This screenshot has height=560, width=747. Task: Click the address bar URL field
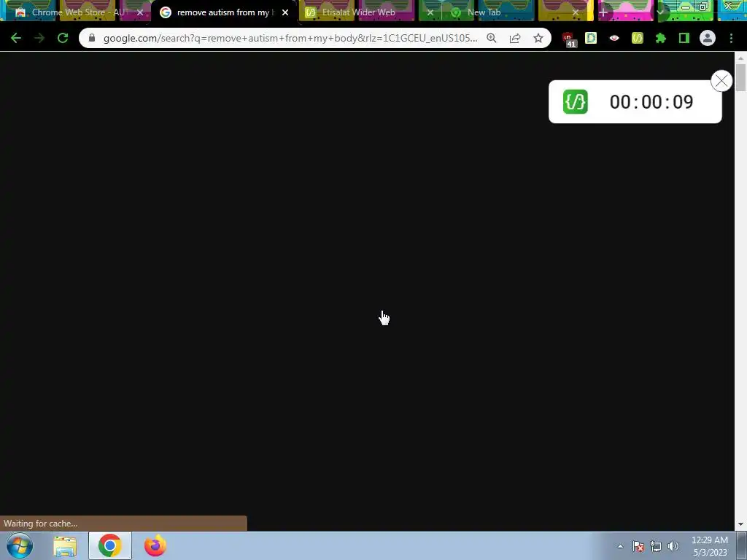click(290, 38)
